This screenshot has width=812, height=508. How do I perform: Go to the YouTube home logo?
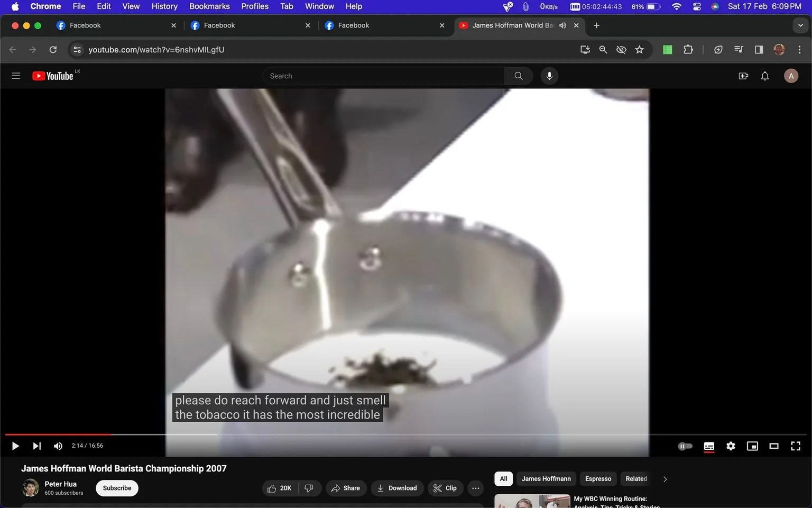52,76
